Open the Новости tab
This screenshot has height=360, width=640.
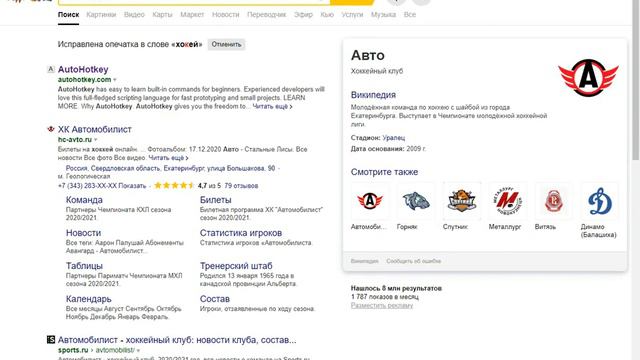click(225, 14)
